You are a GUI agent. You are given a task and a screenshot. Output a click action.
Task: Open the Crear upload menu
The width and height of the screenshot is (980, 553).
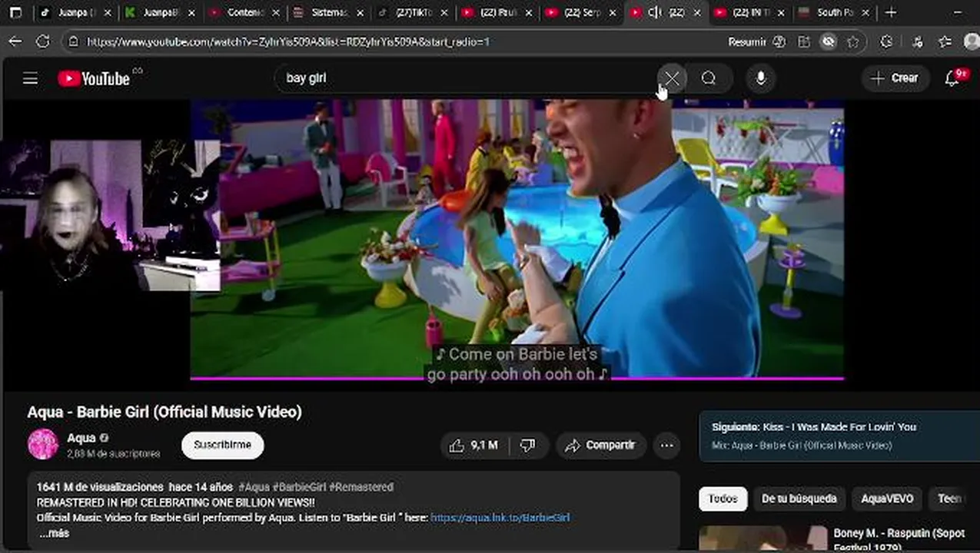[x=895, y=78]
